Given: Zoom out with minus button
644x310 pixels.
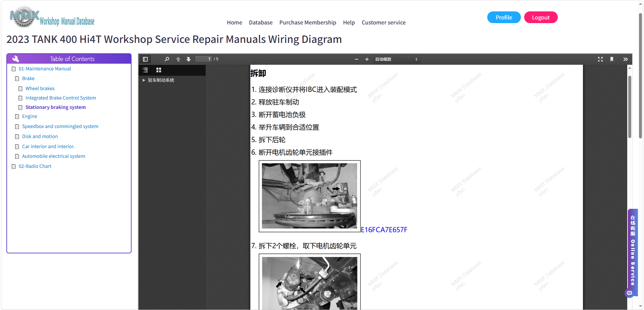Looking at the screenshot, I should tap(356, 59).
